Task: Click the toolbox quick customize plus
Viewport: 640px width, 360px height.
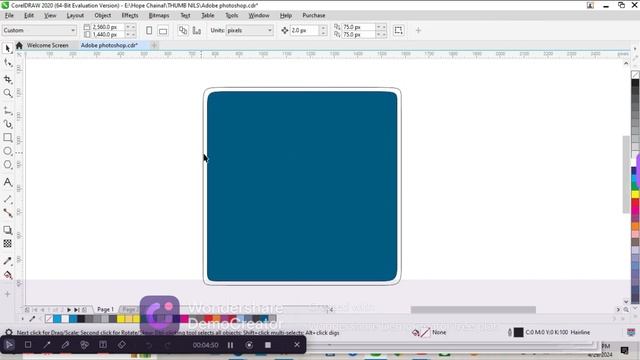Action: [8, 294]
